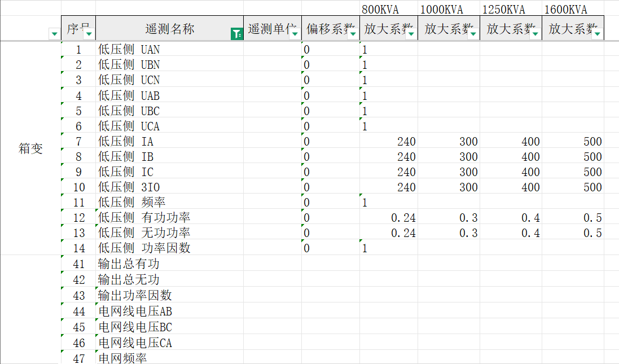
Task: Open the filter dropdown for 序号 column
Action: click(89, 34)
